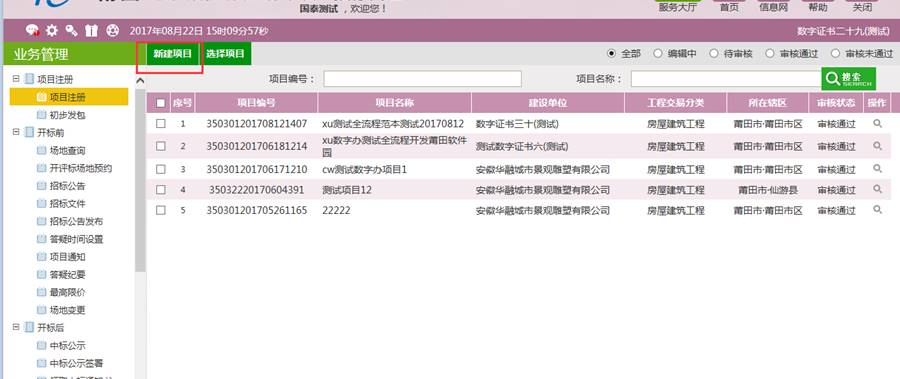
Task: Open 中标公示 in sidebar
Action: tap(67, 346)
